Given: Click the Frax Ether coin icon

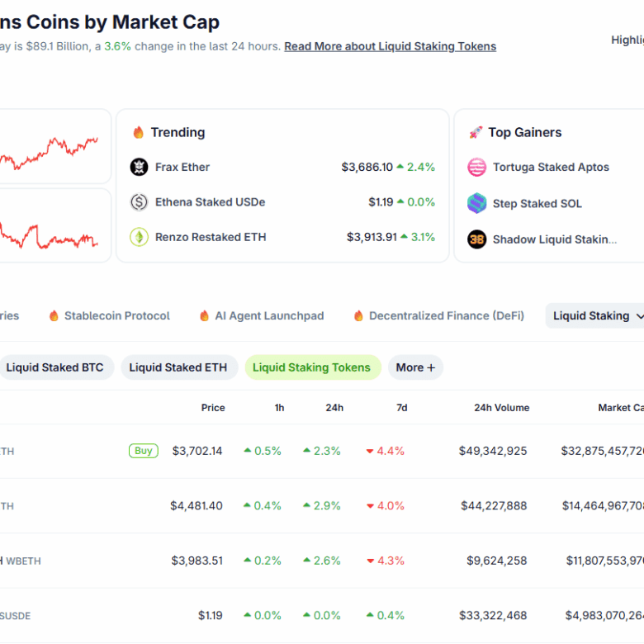Looking at the screenshot, I should [139, 167].
